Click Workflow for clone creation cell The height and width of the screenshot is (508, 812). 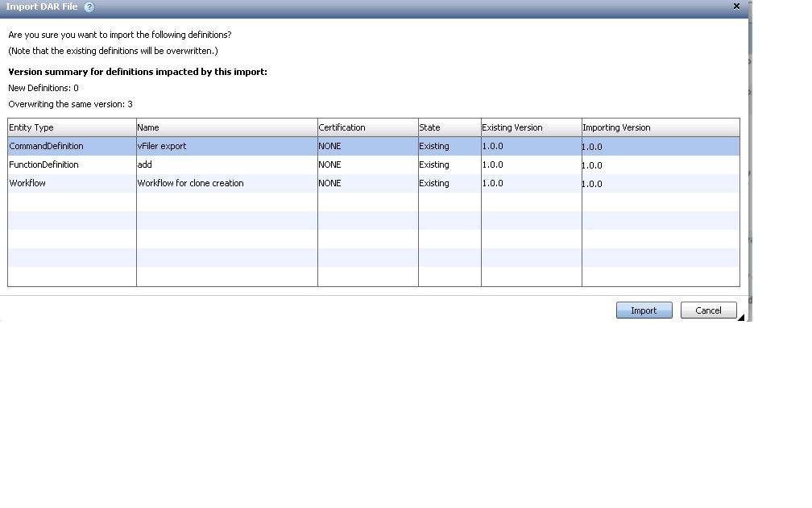pyautogui.click(x=190, y=183)
